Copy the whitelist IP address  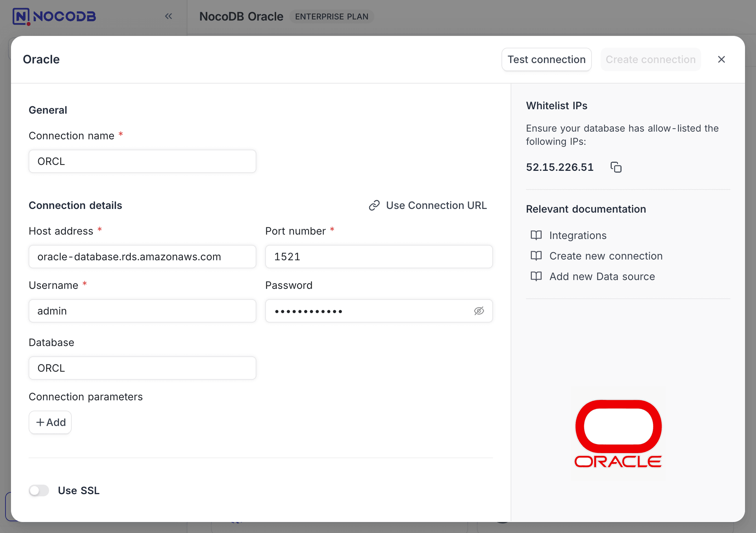click(x=616, y=167)
